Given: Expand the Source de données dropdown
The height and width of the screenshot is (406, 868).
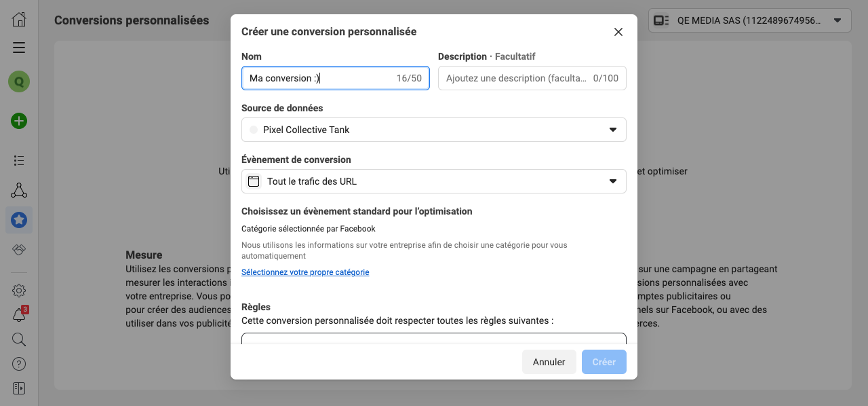Looking at the screenshot, I should (433, 130).
